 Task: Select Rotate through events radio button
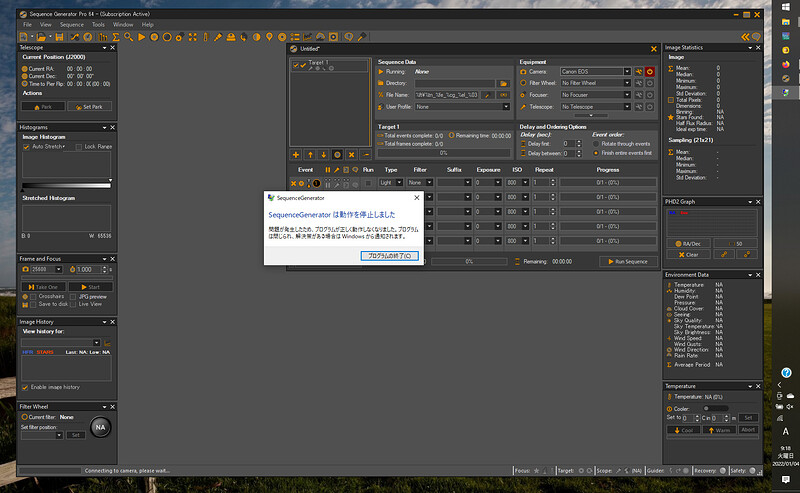point(595,144)
